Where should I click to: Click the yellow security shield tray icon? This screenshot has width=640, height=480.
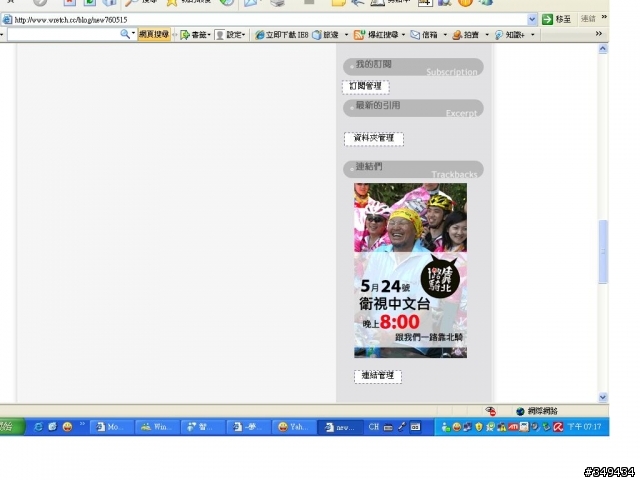[x=478, y=427]
